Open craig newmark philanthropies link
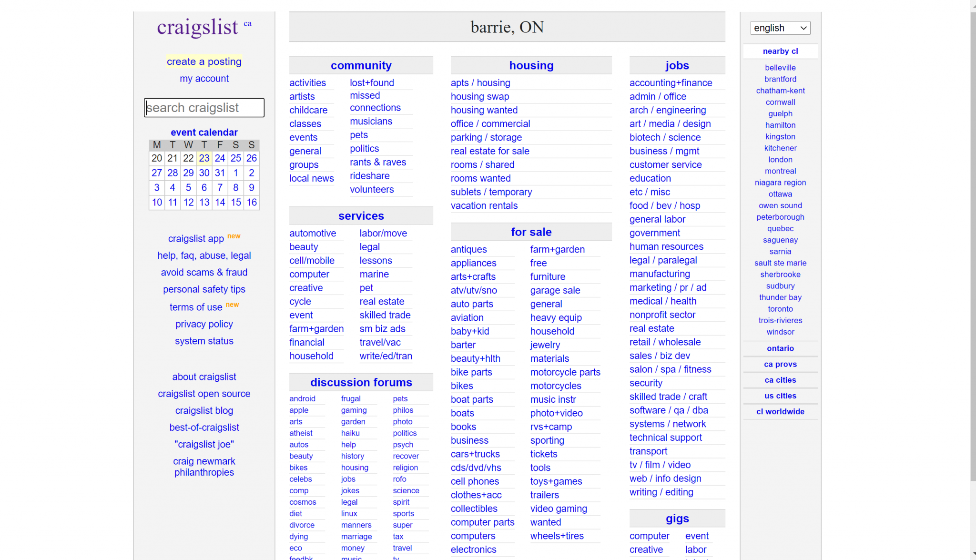Screen dimensions: 976x560 [x=204, y=467]
